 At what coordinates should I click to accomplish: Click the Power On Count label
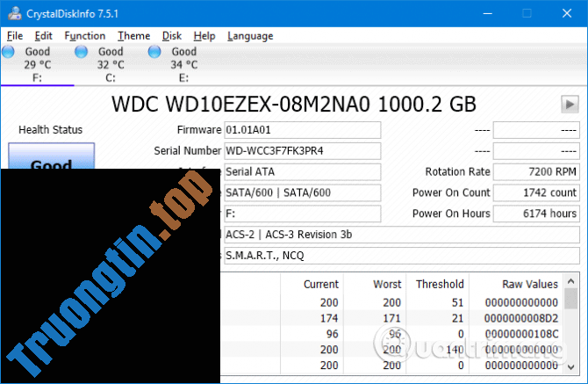coord(451,193)
